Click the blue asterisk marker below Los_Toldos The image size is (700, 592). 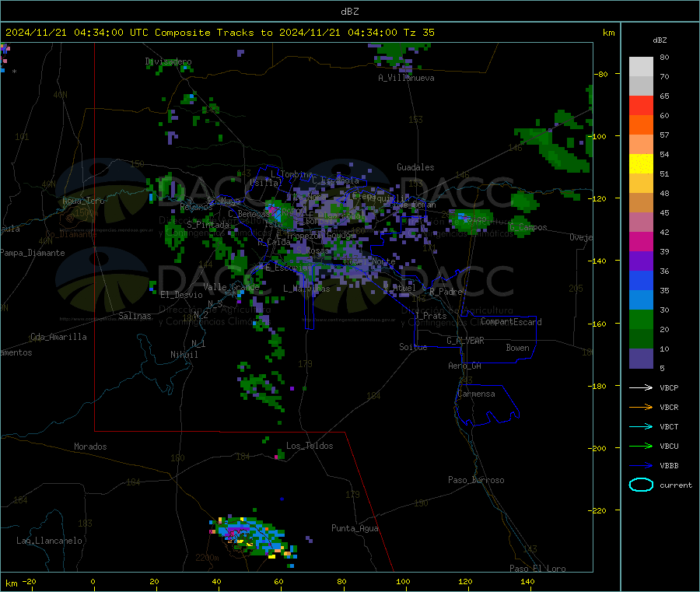pyautogui.click(x=282, y=499)
